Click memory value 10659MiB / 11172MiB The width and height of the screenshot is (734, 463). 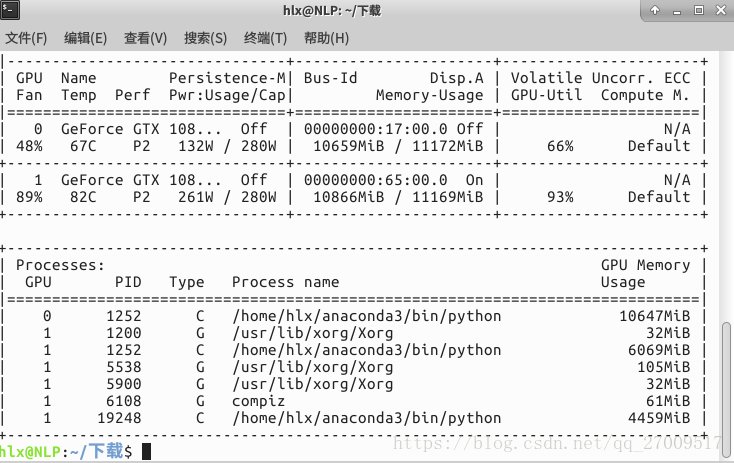[x=398, y=146]
